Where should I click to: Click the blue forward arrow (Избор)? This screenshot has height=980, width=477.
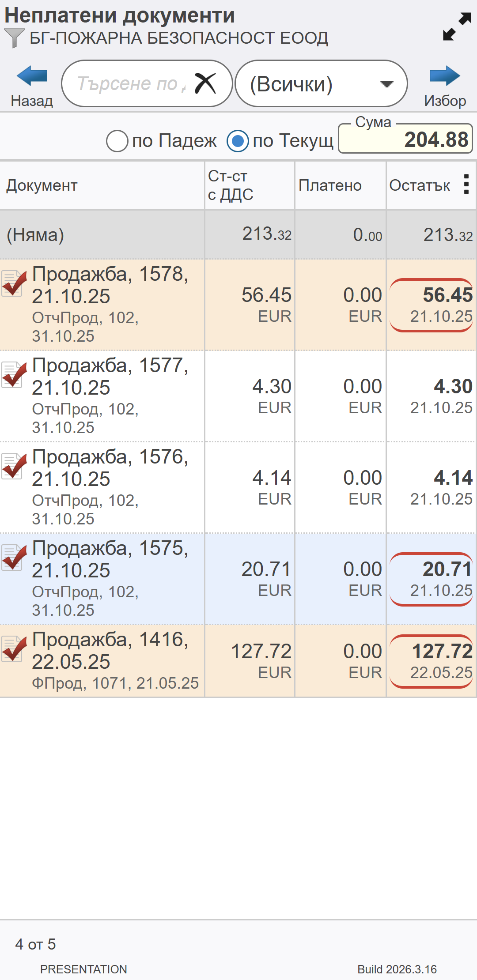pyautogui.click(x=444, y=77)
